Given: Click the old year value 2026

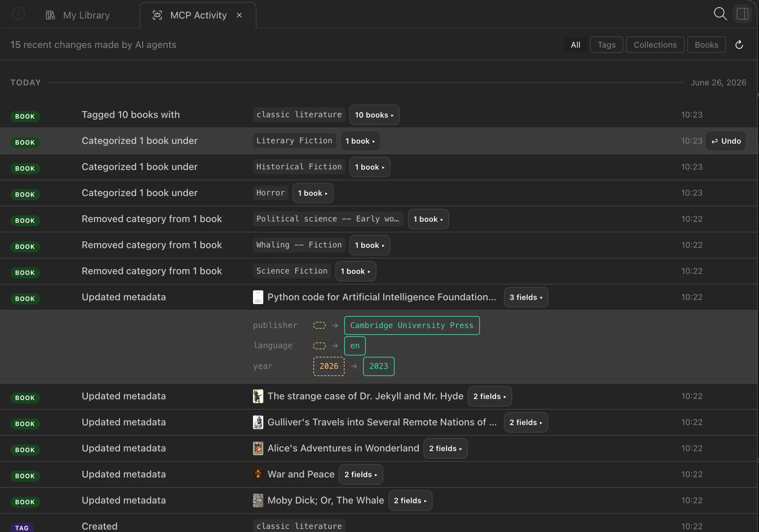Looking at the screenshot, I should point(329,366).
